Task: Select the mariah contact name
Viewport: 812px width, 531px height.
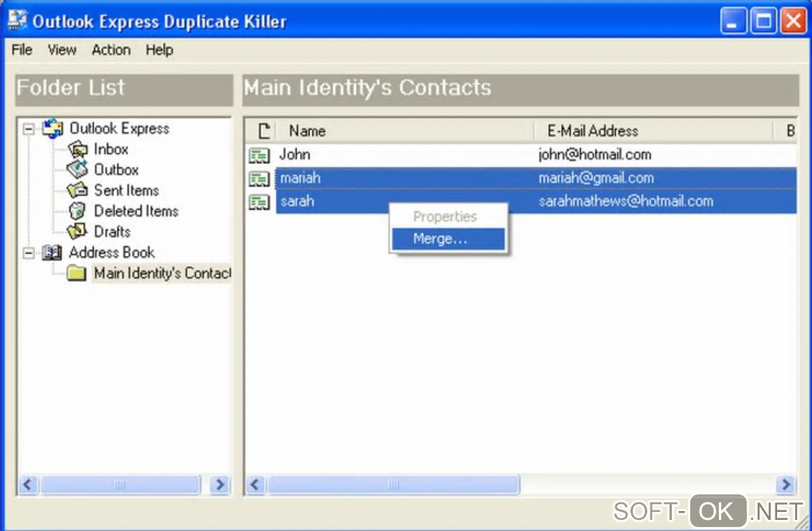Action: pos(300,178)
